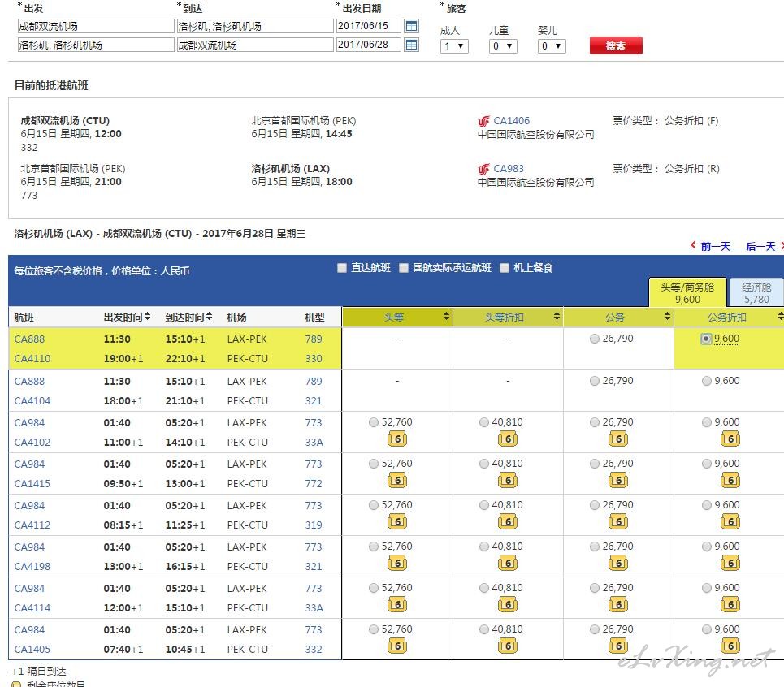Click seat icon under 头等 fare for CA4198 itinerary
This screenshot has width=784, height=687.
pos(397,564)
